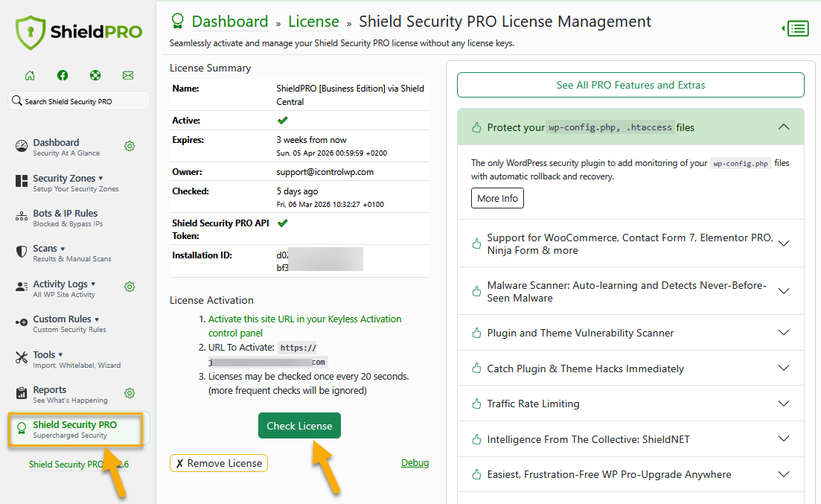The image size is (821, 504).
Task: Click thumbs-up icon beside Protect your wp-config.php
Action: (x=476, y=127)
